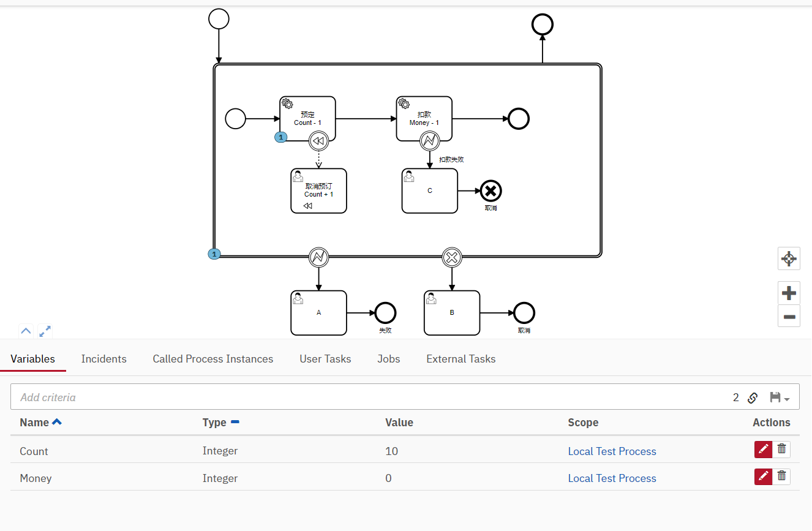Open the External Tasks tab
The width and height of the screenshot is (812, 531).
click(x=461, y=359)
